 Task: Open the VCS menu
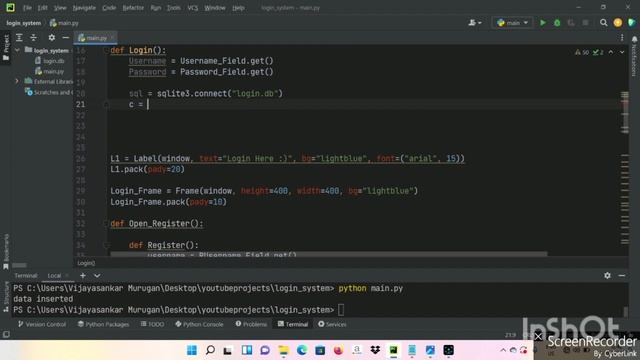pos(193,8)
